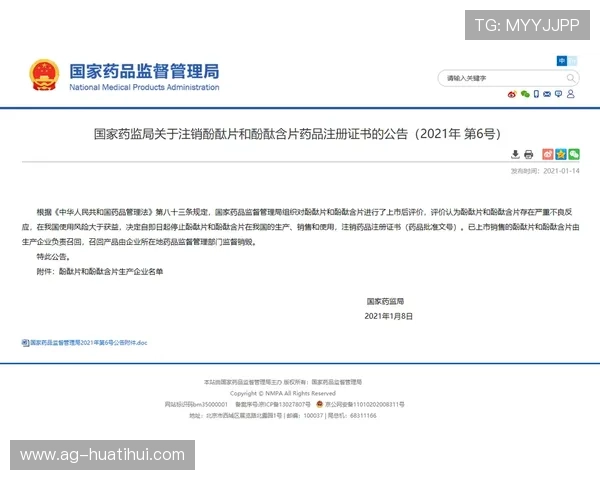Image resolution: width=600 pixels, height=480 pixels.
Task: Click the website identifier code bm35000001
Action: [196, 404]
